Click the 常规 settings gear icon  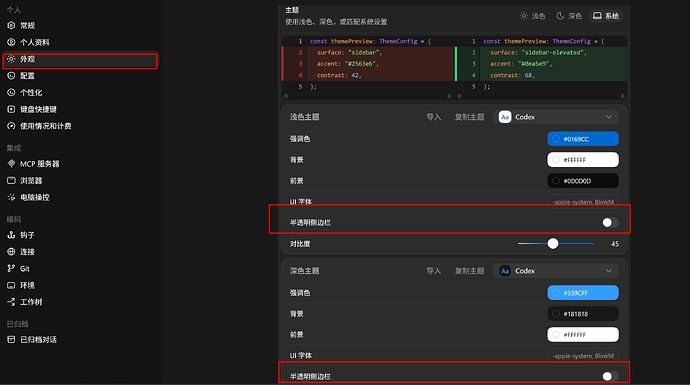pyautogui.click(x=11, y=26)
